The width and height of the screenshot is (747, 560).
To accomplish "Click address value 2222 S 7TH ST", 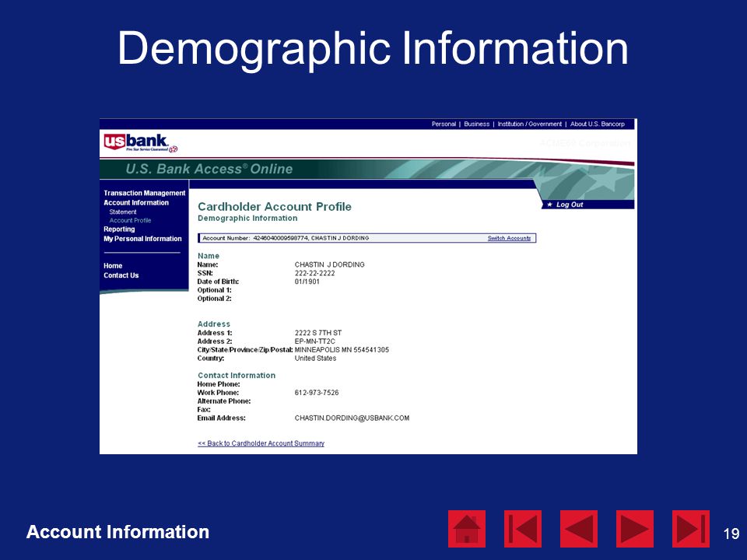I will tap(317, 333).
